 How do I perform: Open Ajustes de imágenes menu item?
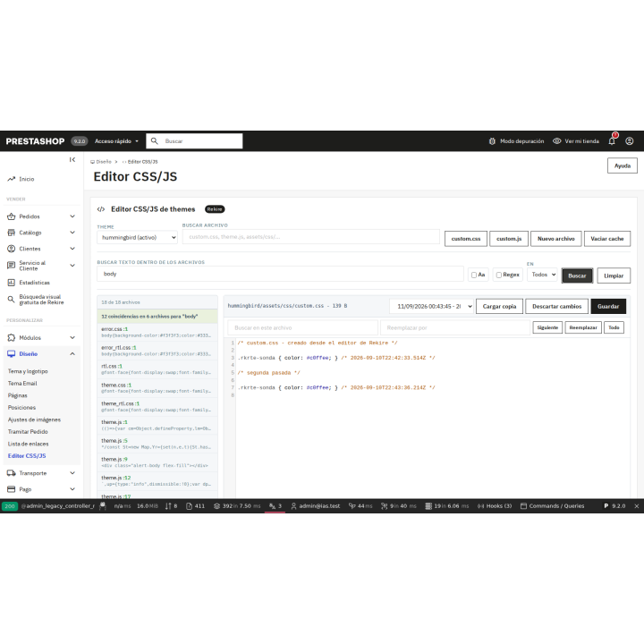(x=34, y=419)
